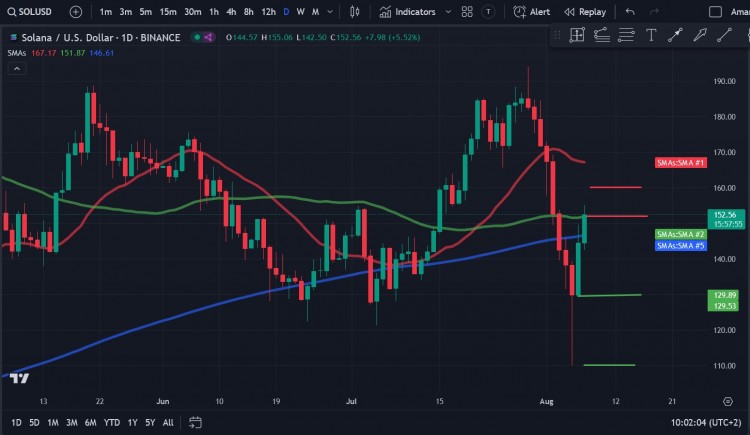This screenshot has width=750, height=435.
Task: Click the TradingView logo on the chart
Action: (x=19, y=379)
